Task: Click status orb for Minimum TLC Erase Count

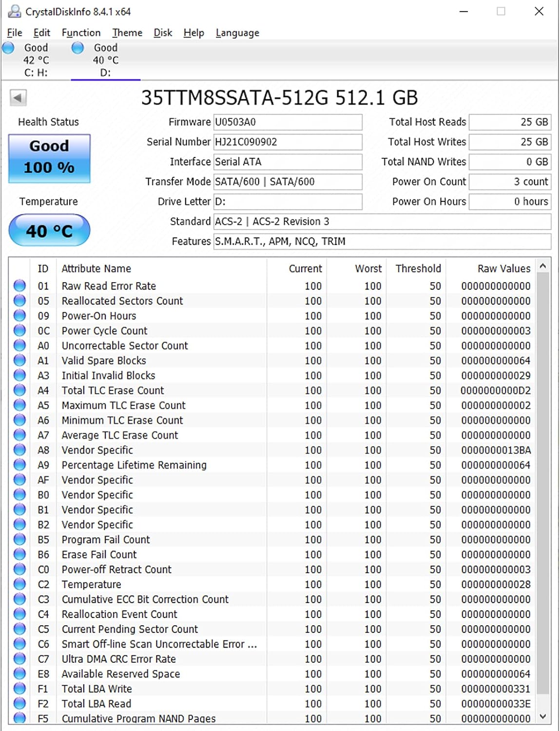Action: [19, 420]
